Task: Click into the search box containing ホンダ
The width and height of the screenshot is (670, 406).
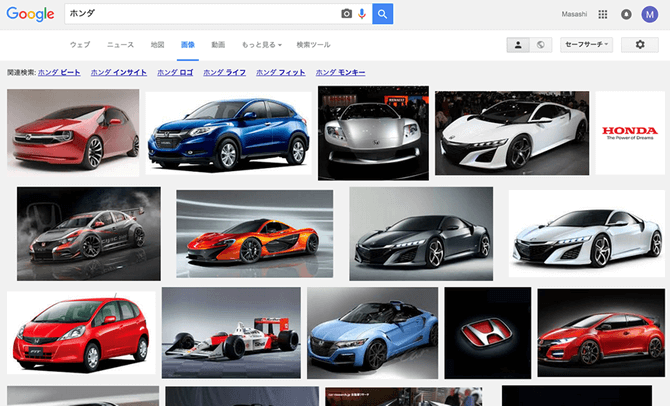Action: (200, 14)
